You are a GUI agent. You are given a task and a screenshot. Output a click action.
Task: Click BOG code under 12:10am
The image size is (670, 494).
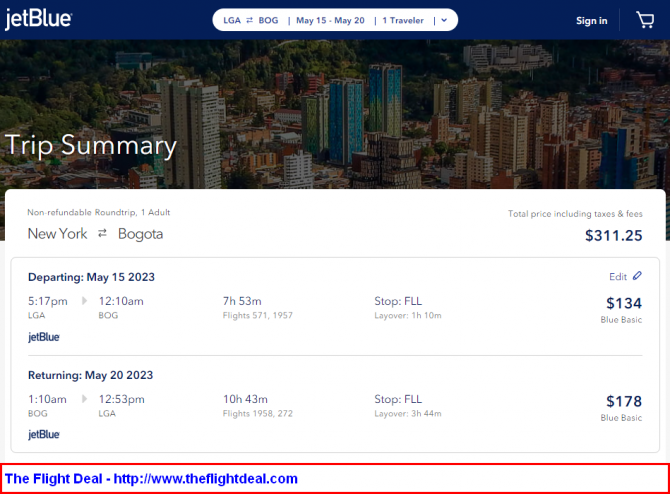pyautogui.click(x=108, y=315)
